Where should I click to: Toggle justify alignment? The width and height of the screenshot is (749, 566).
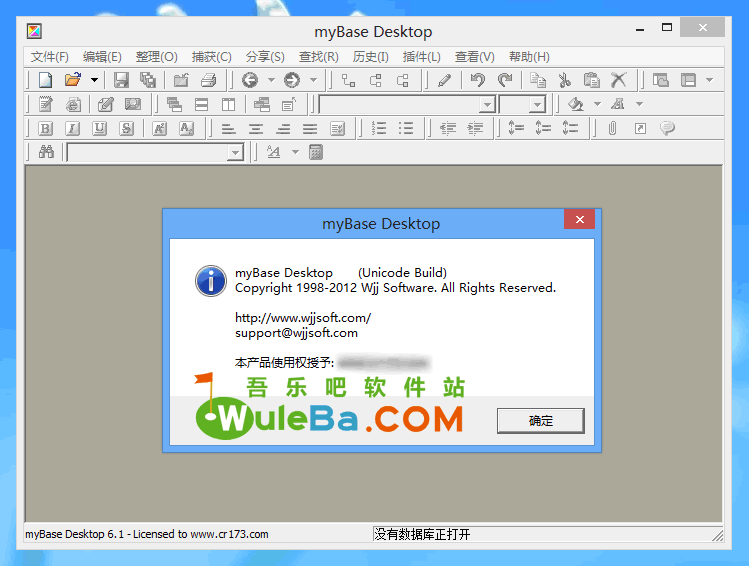[310, 128]
